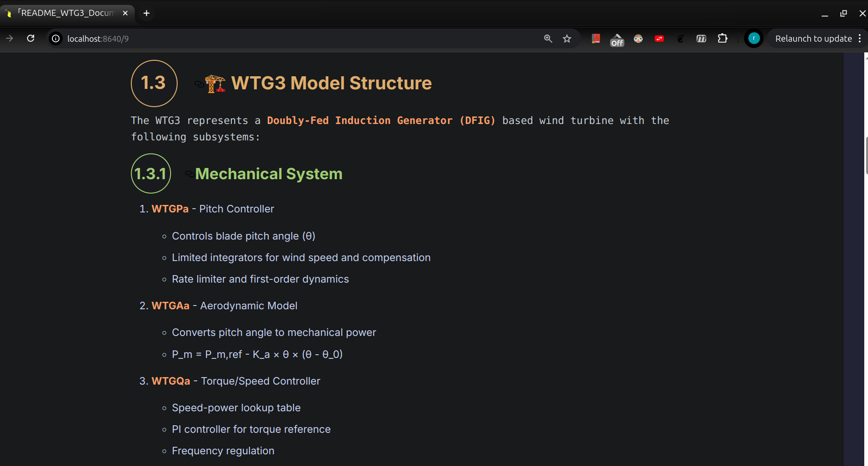View site information icon beside localhost
The image size is (868, 466).
(x=56, y=38)
